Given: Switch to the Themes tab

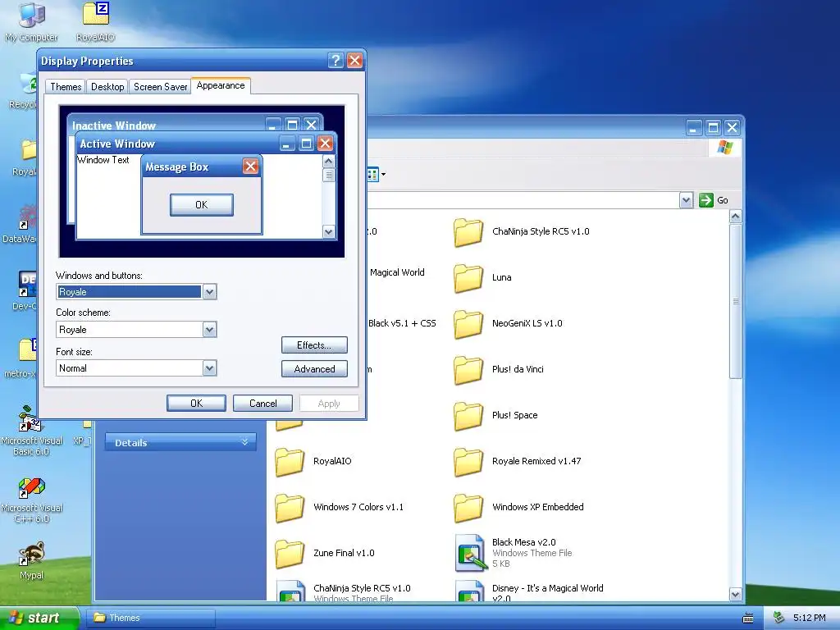Looking at the screenshot, I should pos(66,87).
